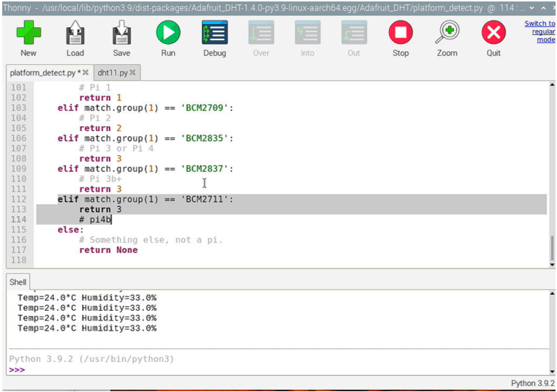Click 'Python 3.9.2 (/usr/bin/python3)' shell text
The height and width of the screenshot is (392, 557).
[x=91, y=359]
